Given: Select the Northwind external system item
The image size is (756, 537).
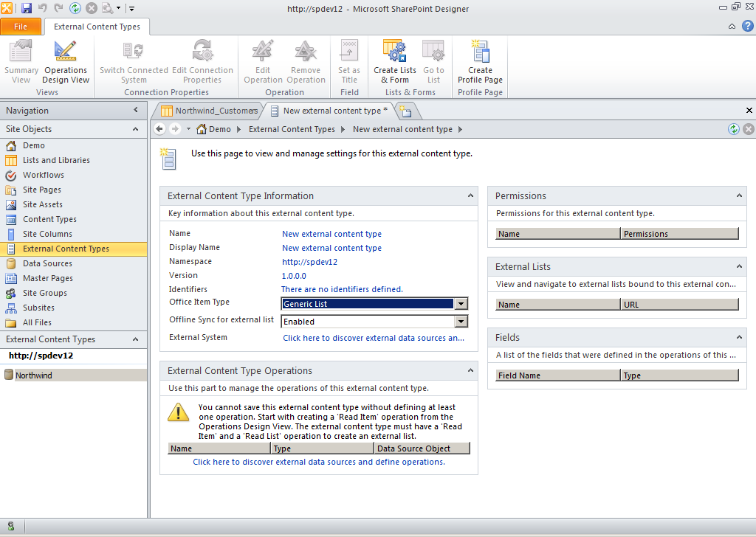Looking at the screenshot, I should 75,375.
